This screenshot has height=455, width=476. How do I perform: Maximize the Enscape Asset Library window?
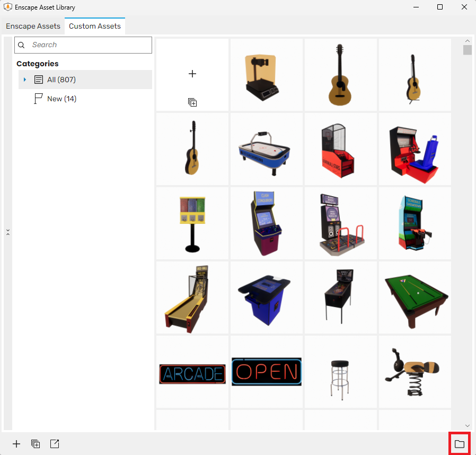pos(440,7)
